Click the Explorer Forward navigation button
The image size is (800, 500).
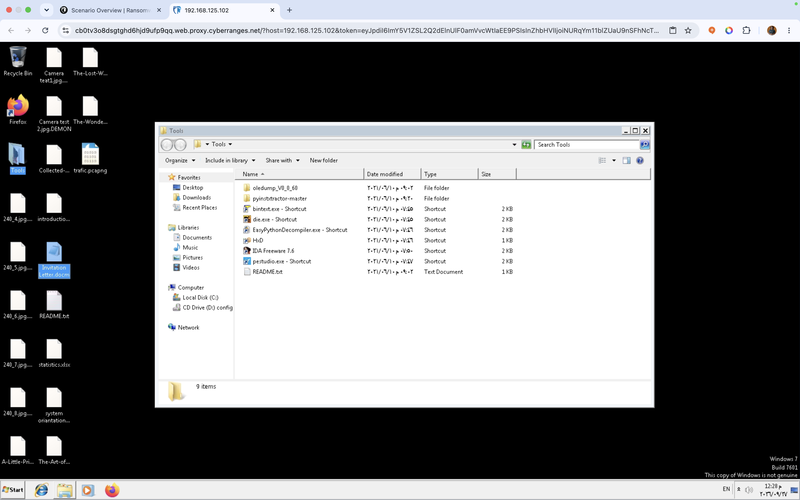[x=180, y=145]
